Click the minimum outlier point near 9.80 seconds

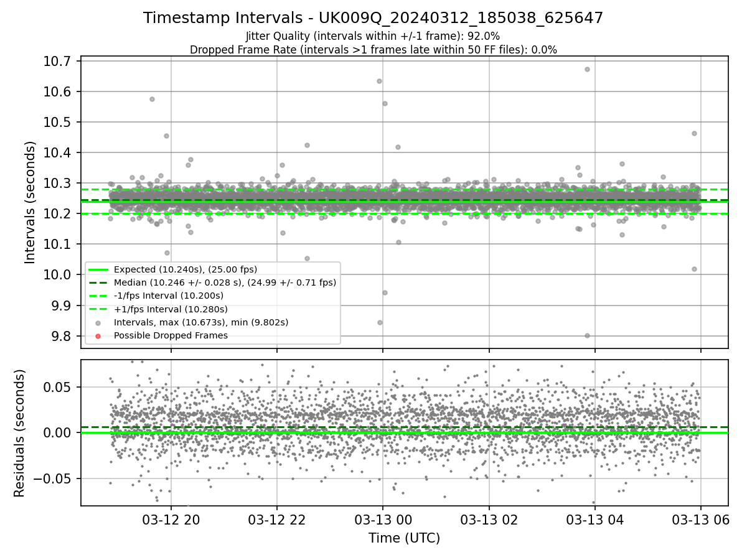click(x=587, y=335)
